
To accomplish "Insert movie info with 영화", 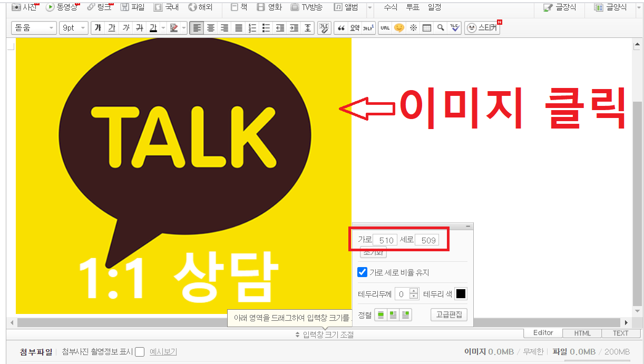I will pyautogui.click(x=269, y=7).
